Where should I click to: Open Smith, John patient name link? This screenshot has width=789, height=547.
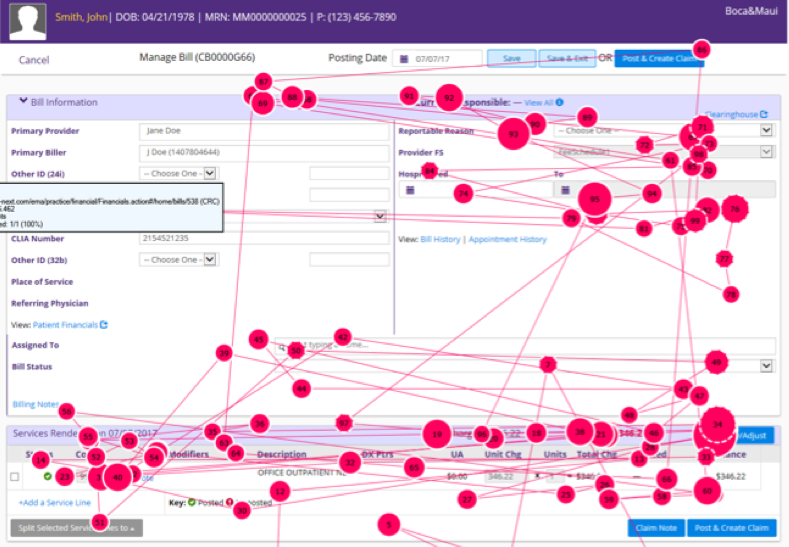[81, 17]
